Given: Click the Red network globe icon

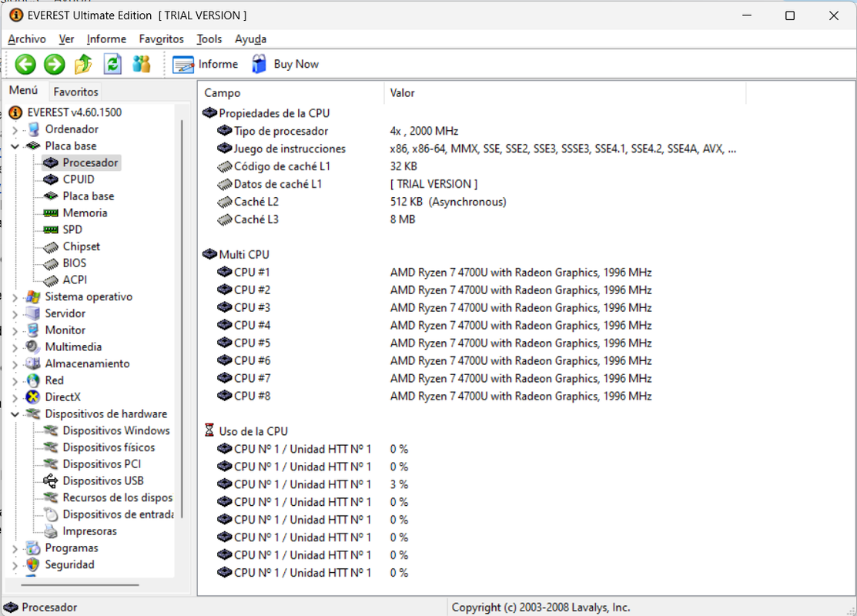Looking at the screenshot, I should [33, 380].
